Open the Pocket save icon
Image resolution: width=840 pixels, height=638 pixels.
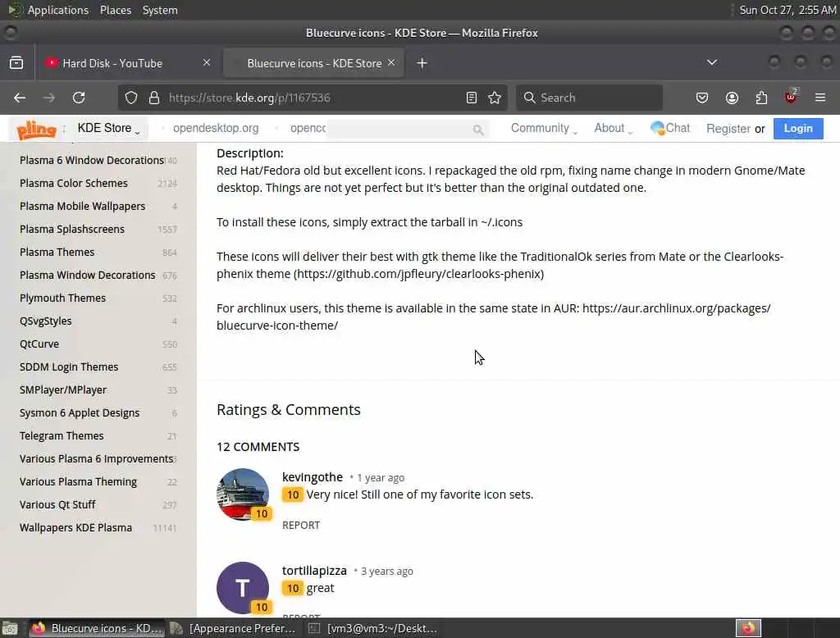(x=702, y=98)
